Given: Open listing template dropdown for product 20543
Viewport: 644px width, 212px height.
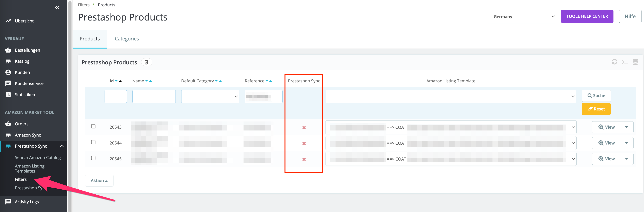Looking at the screenshot, I should 451,127.
